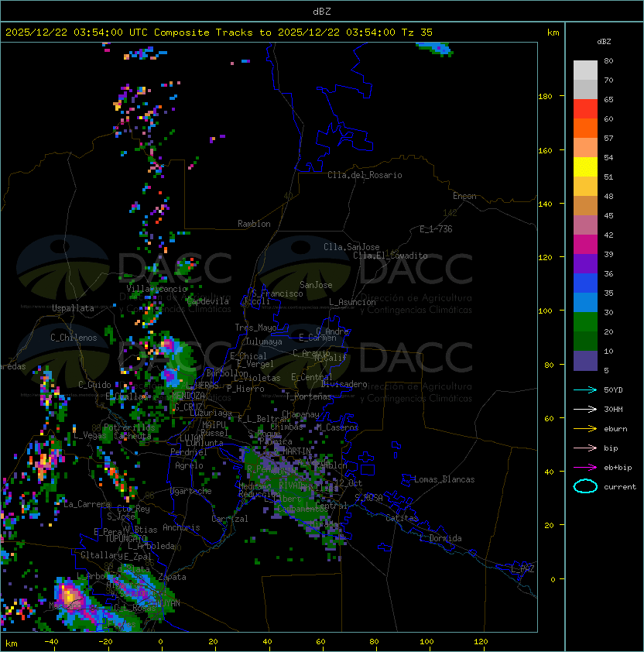Click the -40 km mark on horizontal axis
The image size is (644, 652).
coord(51,642)
